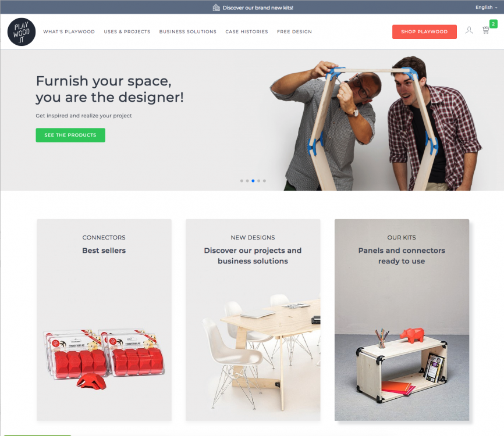Screen dimensions: 504x436
Task: Click the Playwood round logo
Action: (x=22, y=32)
